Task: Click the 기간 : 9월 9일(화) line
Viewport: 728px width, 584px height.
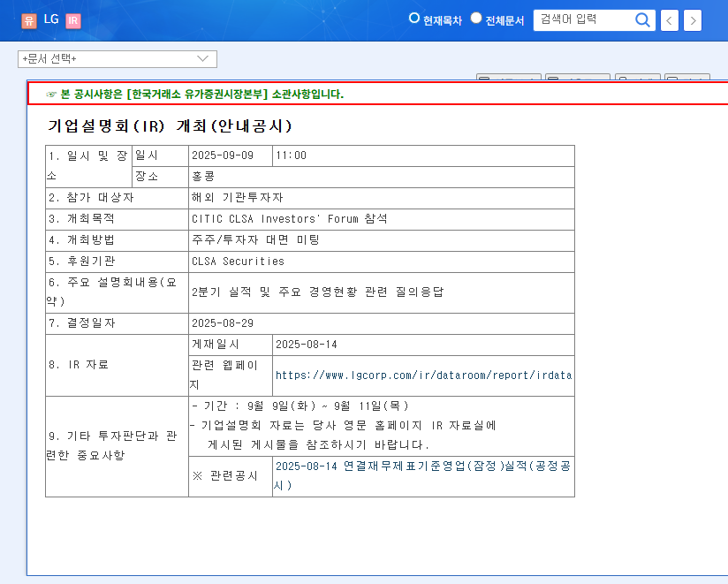Action: 300,406
